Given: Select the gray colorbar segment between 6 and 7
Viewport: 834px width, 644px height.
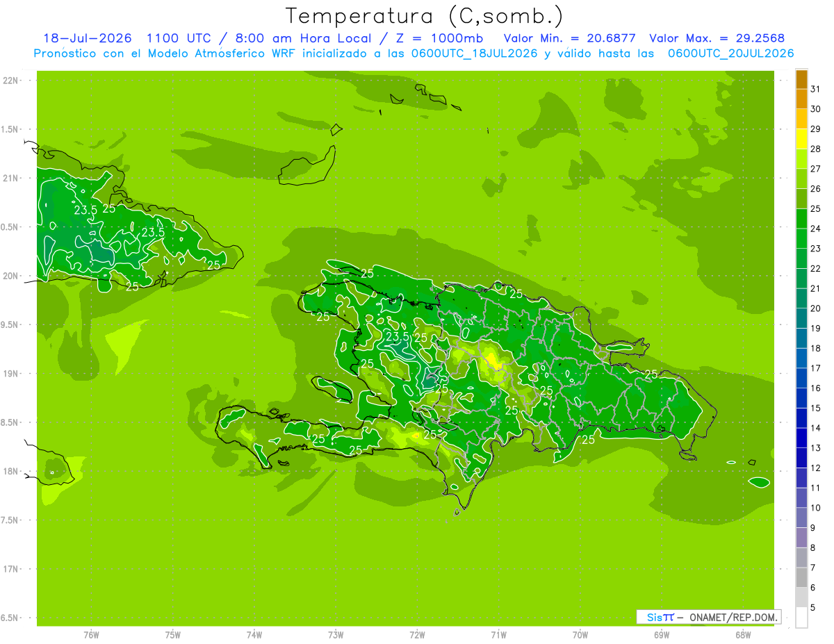Looking at the screenshot, I should pos(801,577).
